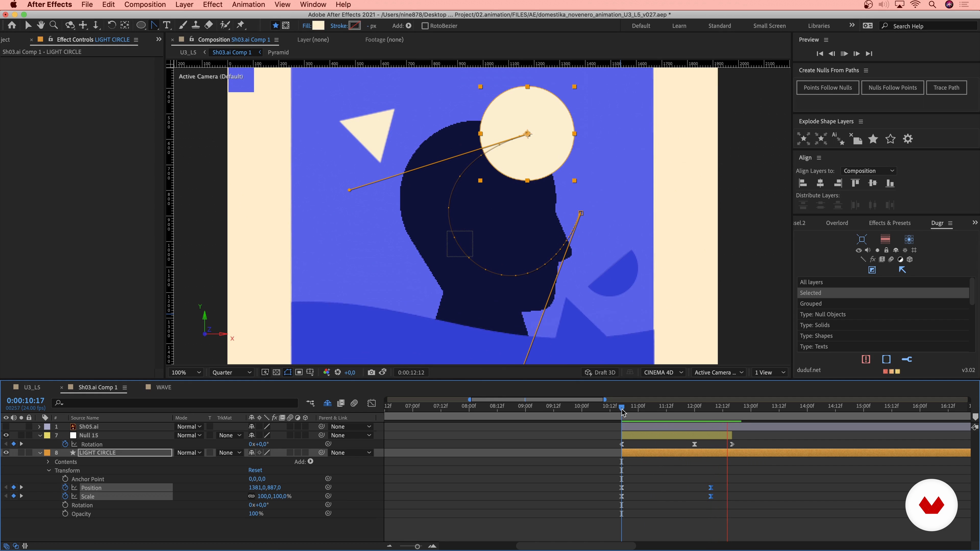
Task: Toggle Scale stopwatch on LIGHT CIRCLE
Action: 65,496
